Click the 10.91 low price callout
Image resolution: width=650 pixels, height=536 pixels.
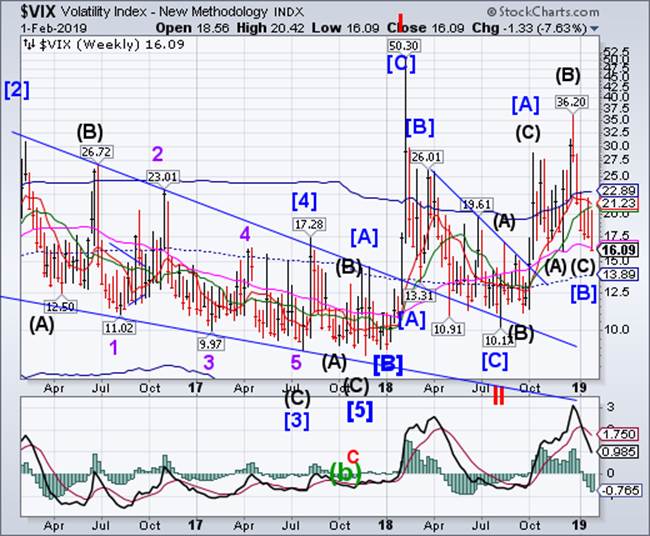[x=448, y=329]
